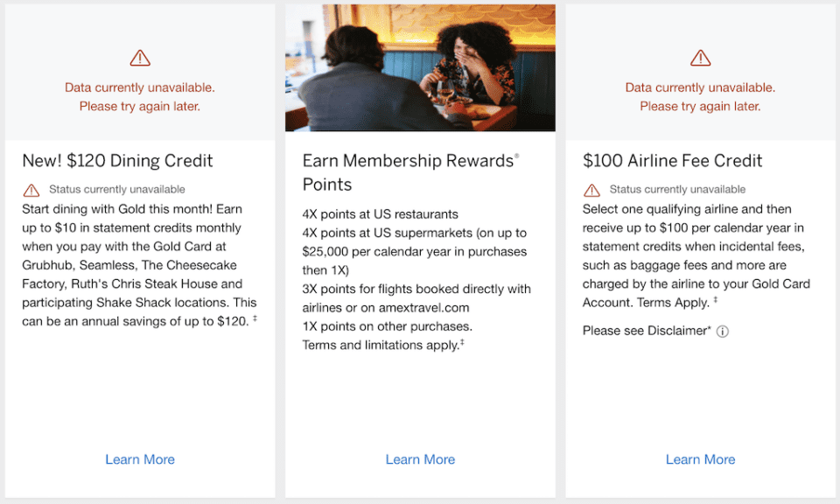Image resolution: width=840 pixels, height=504 pixels.
Task: Click the footnote marker after Terms Apply
Action: click(715, 301)
